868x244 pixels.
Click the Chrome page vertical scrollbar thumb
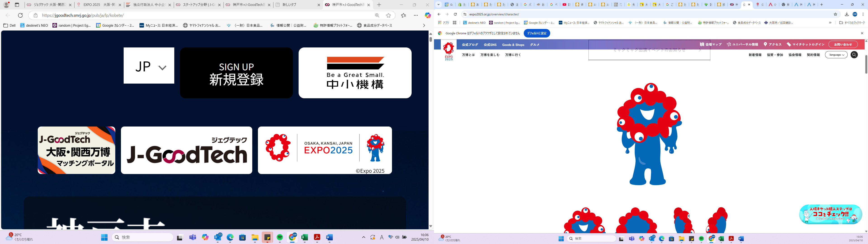click(x=866, y=64)
